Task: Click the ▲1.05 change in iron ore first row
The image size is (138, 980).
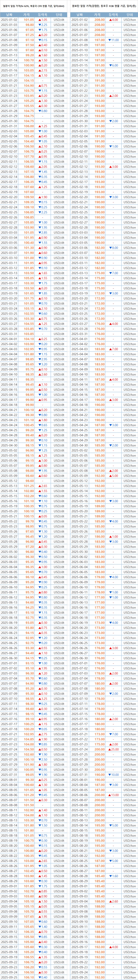Action: coord(43,19)
